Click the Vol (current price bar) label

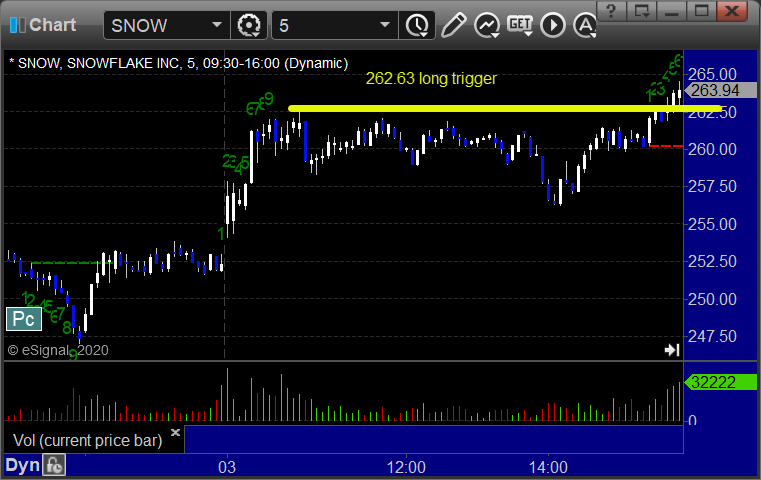click(87, 440)
